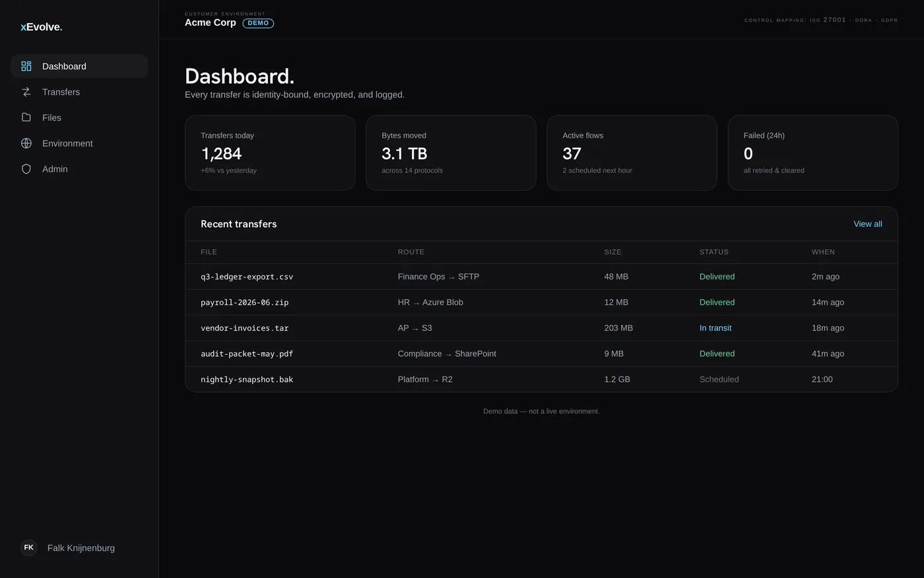The image size is (924, 578).
Task: Click the In transit status
Action: click(x=715, y=328)
